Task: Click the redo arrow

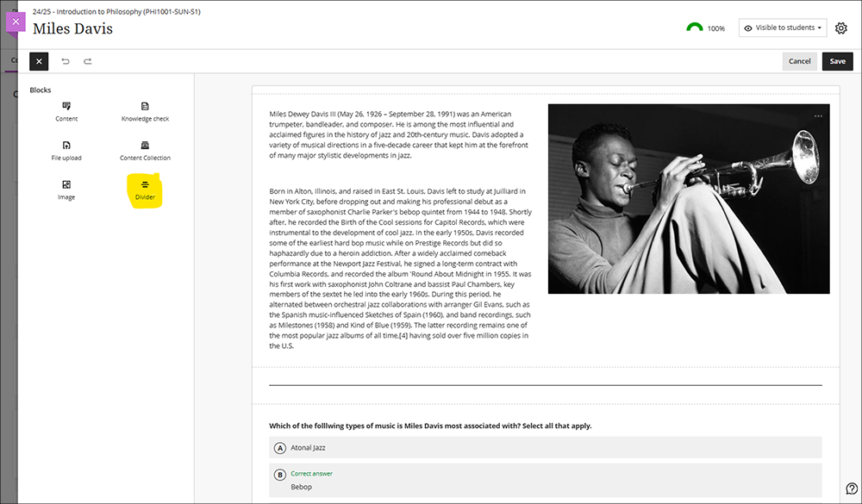Action: pos(87,61)
